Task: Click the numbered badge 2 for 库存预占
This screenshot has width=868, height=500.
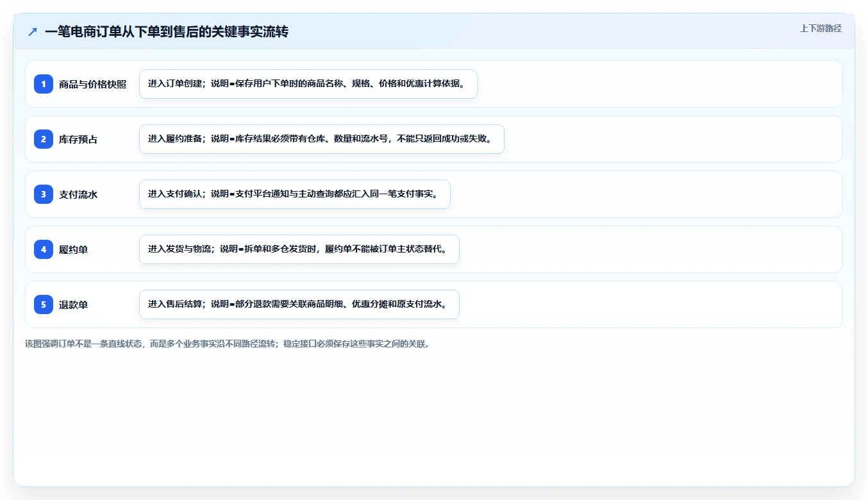Action: click(x=44, y=139)
